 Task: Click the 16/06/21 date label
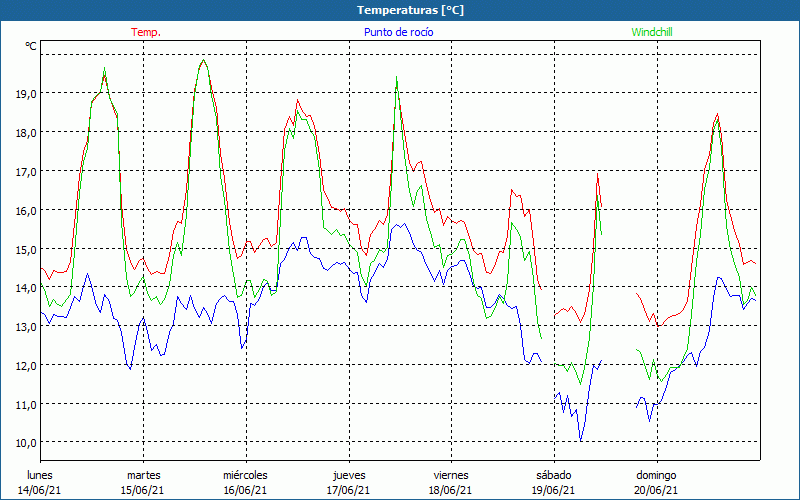coord(245,490)
